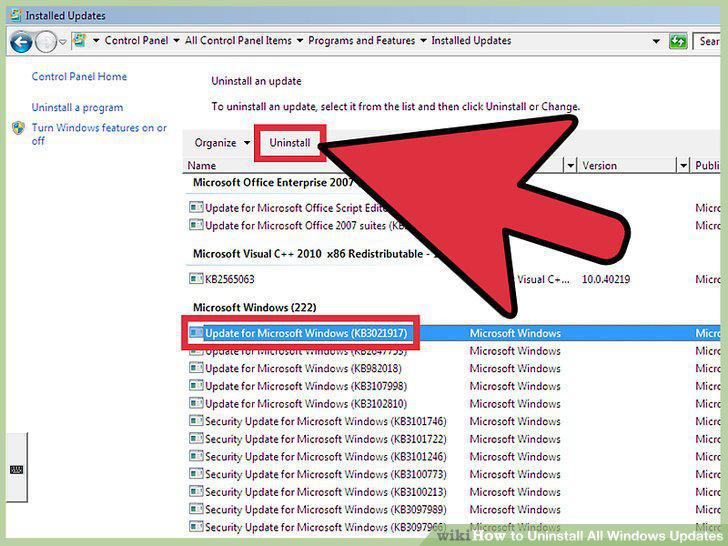This screenshot has height=546, width=728.
Task: Click the Back navigation arrow
Action: tap(21, 42)
